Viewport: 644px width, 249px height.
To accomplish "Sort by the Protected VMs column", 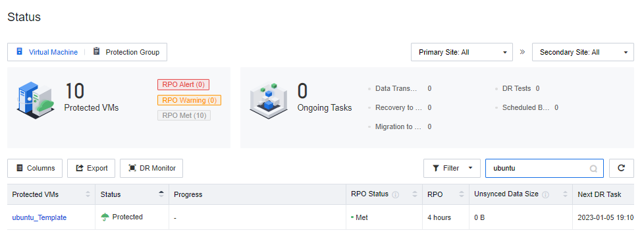I will click(88, 194).
